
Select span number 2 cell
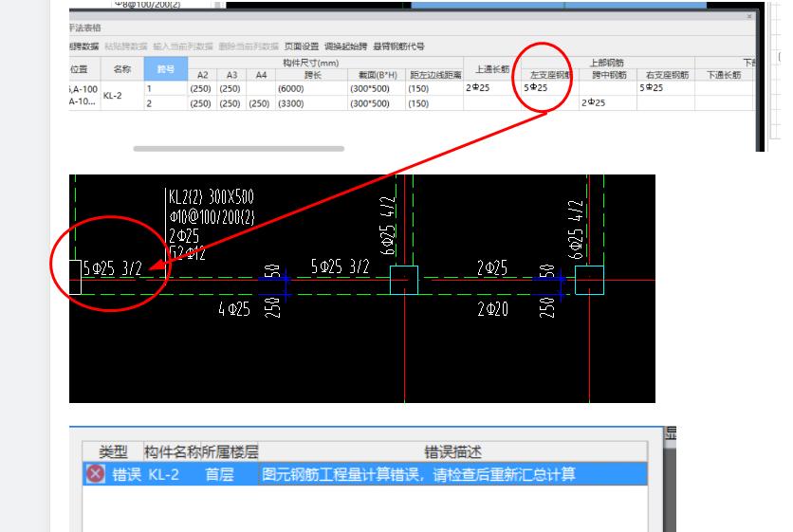(x=166, y=103)
